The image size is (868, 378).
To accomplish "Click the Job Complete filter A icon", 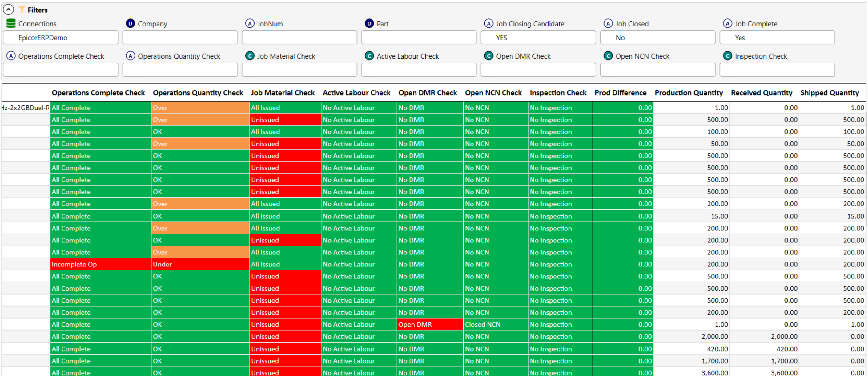I will (728, 23).
